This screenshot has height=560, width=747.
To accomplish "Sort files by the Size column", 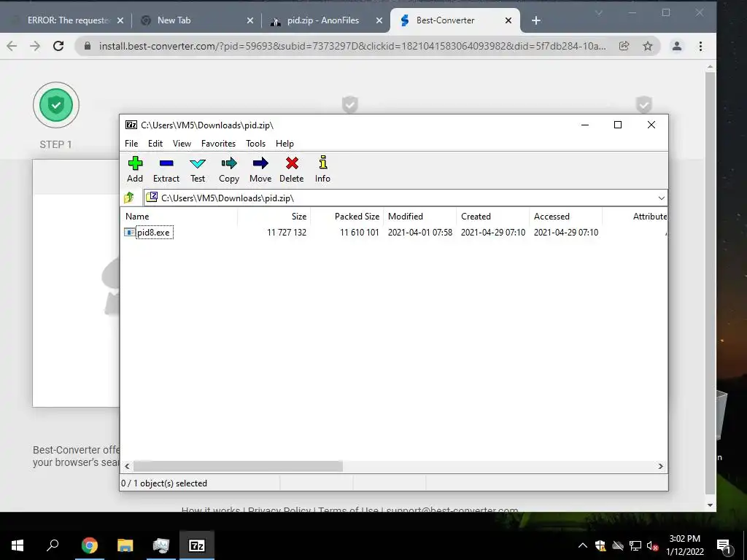I will point(274,216).
